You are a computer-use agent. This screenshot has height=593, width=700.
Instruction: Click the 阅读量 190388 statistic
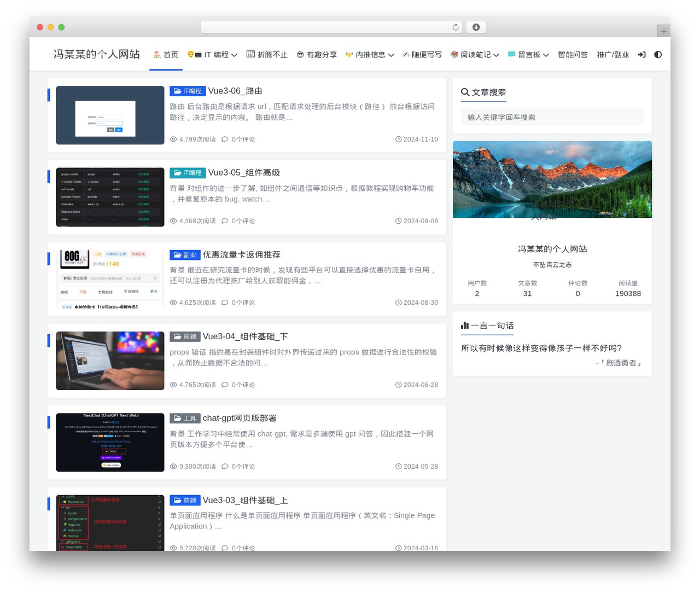(x=628, y=289)
